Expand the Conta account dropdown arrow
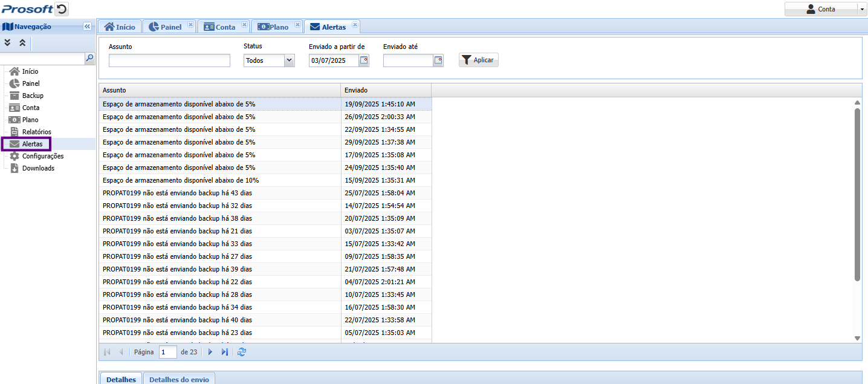 (x=862, y=9)
